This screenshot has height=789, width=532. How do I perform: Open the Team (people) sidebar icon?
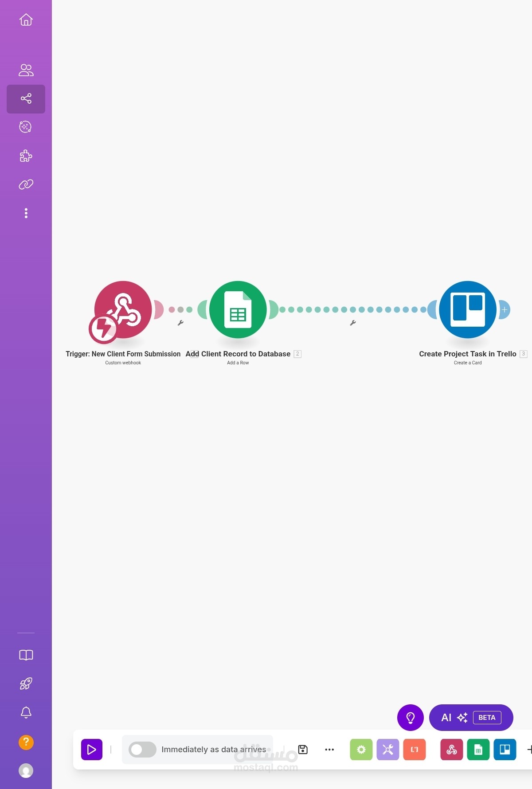(26, 70)
